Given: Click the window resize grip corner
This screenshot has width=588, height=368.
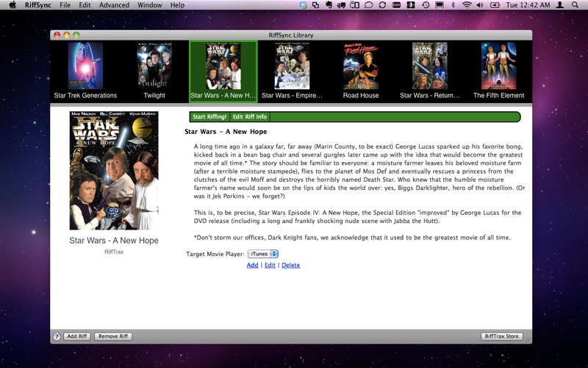Looking at the screenshot, I should pyautogui.click(x=528, y=340).
